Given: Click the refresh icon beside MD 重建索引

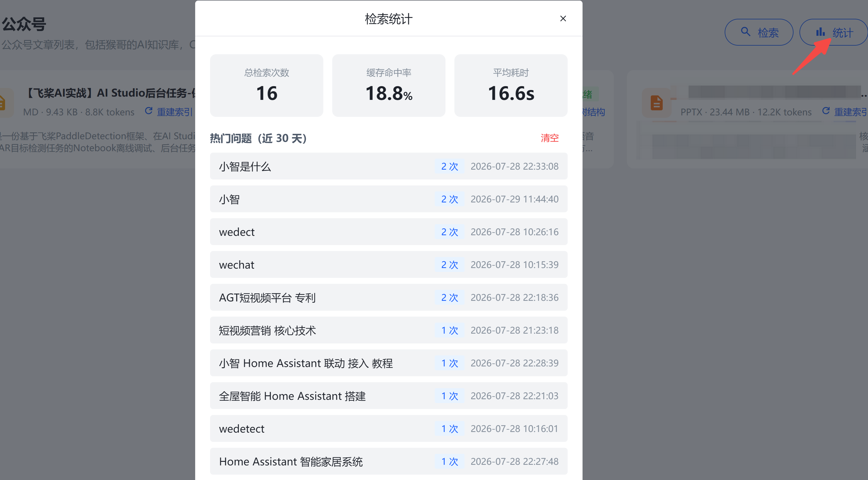Looking at the screenshot, I should [149, 111].
